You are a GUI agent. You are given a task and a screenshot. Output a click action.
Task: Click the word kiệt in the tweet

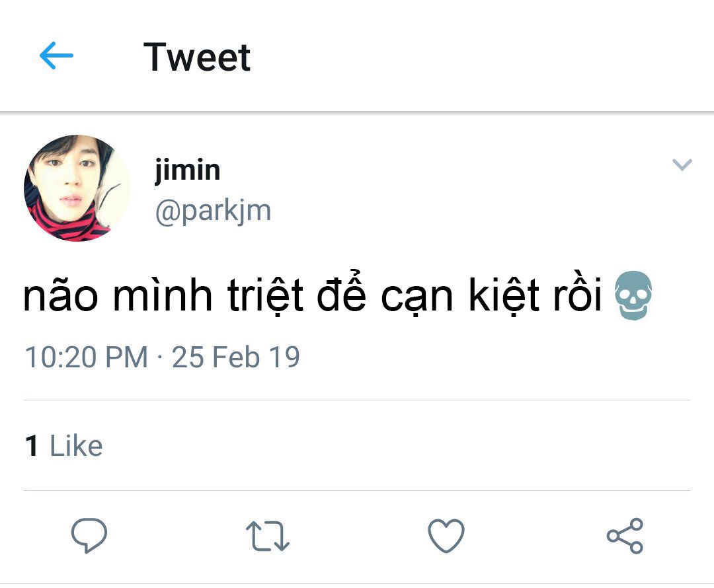[x=503, y=297]
